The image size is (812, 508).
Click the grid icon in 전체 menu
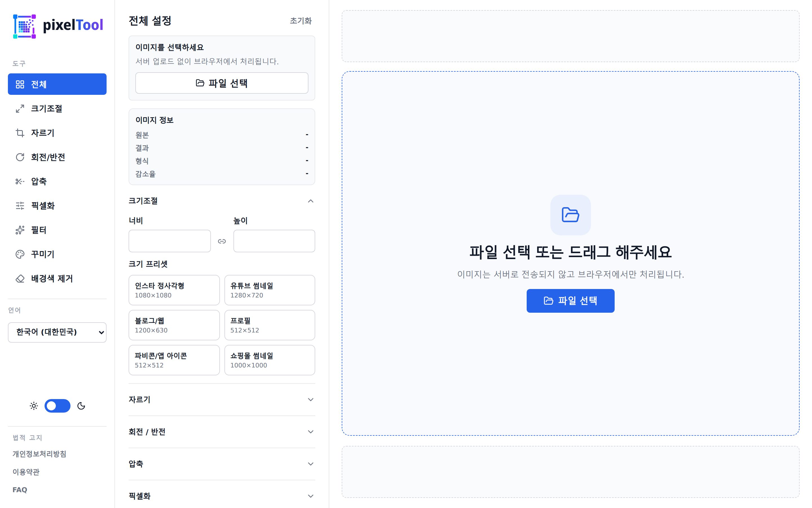(x=20, y=84)
